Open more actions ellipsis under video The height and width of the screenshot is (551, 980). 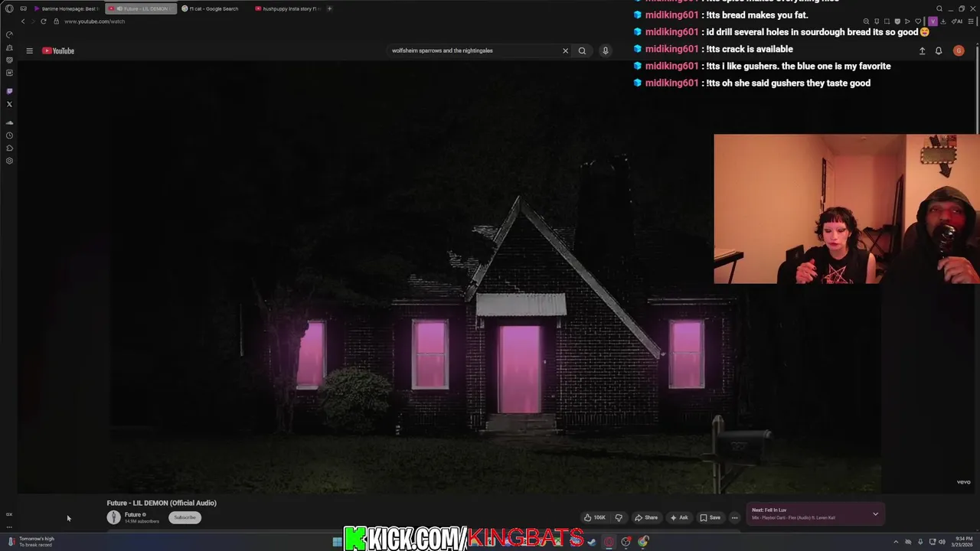(x=734, y=517)
